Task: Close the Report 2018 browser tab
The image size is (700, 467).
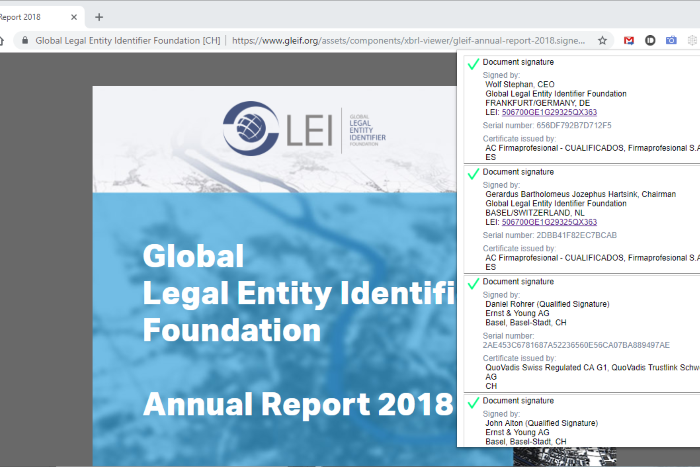Action: coord(74,17)
